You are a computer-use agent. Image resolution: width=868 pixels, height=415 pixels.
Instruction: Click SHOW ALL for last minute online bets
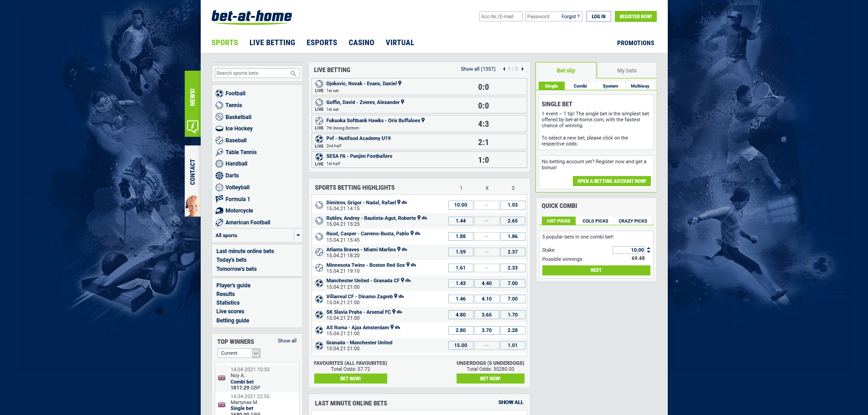511,403
